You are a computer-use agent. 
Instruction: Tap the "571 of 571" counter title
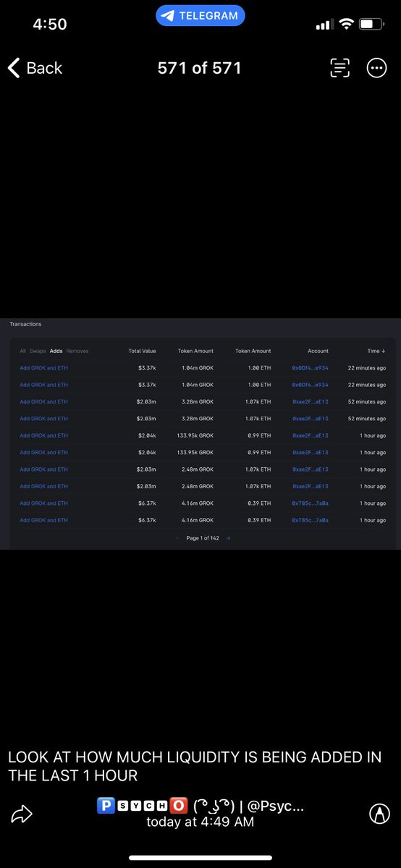200,68
